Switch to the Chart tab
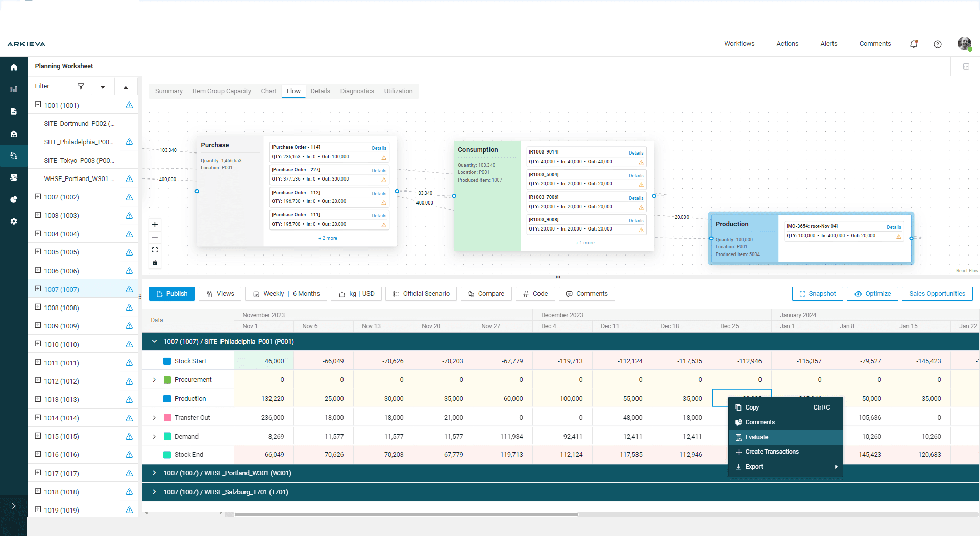The image size is (980, 536). (268, 91)
